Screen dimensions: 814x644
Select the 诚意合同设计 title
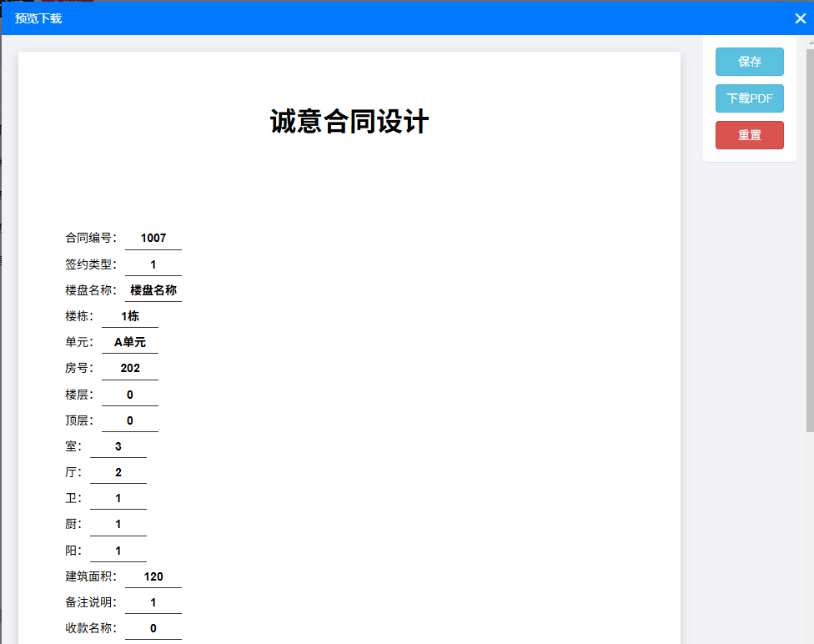[349, 122]
